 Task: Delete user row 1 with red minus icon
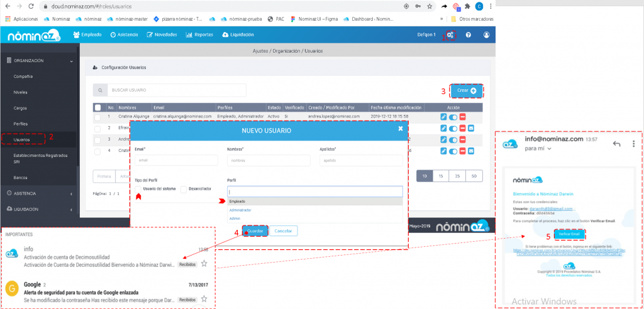tap(462, 117)
